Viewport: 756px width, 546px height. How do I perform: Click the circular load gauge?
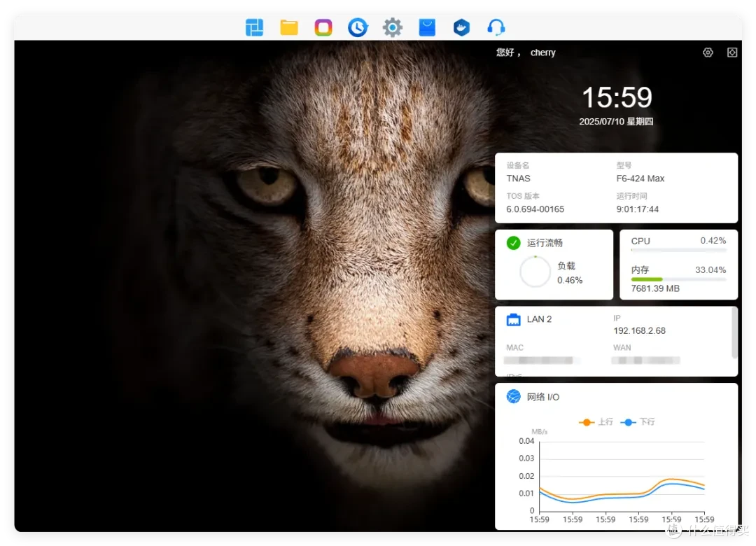(x=535, y=272)
